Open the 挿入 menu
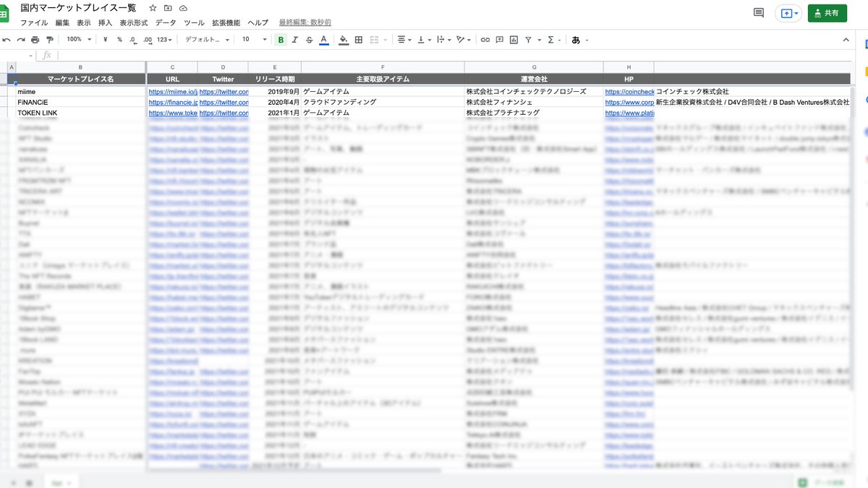868x488 pixels. [x=106, y=23]
